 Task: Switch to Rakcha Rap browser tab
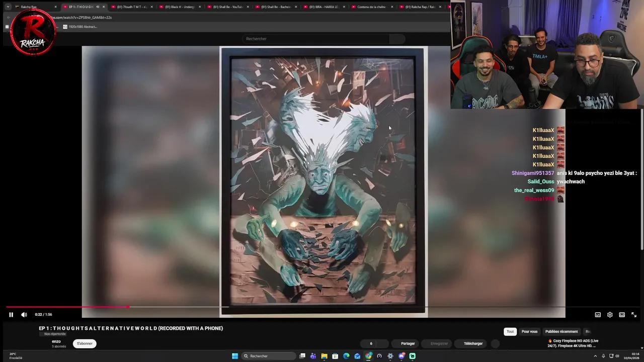tap(35, 7)
